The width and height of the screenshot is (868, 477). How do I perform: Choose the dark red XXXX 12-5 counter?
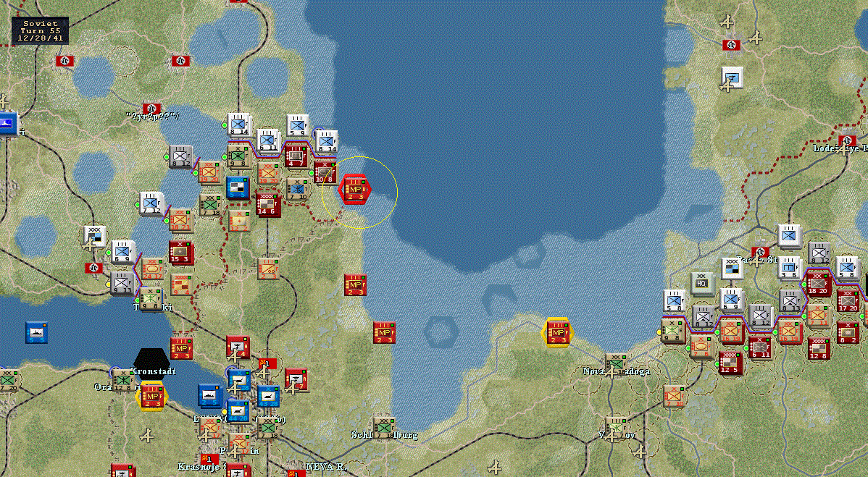click(730, 363)
